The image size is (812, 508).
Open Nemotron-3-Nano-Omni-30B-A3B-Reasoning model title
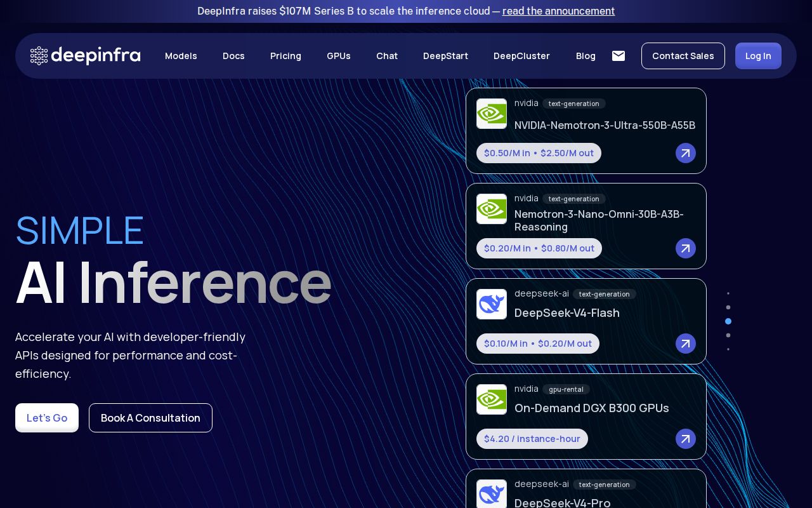[599, 220]
